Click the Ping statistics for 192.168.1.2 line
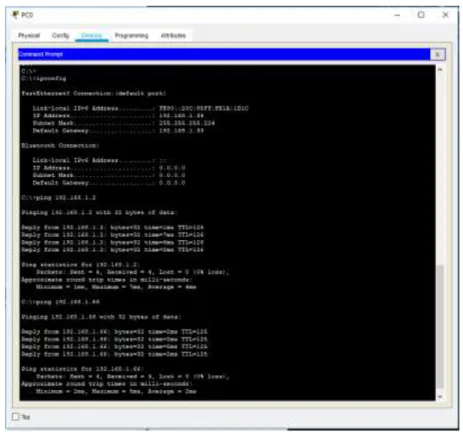Viewport: 463px width, 438px height. point(81,265)
